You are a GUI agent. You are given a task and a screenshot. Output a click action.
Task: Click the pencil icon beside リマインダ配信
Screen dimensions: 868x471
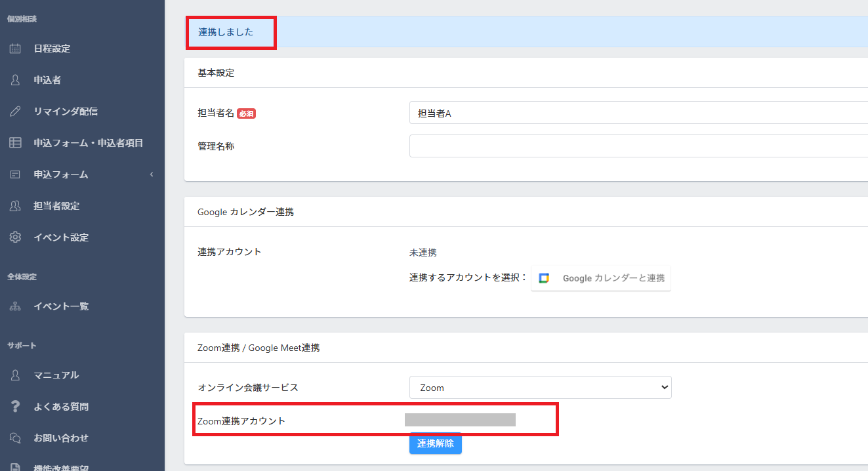click(15, 112)
